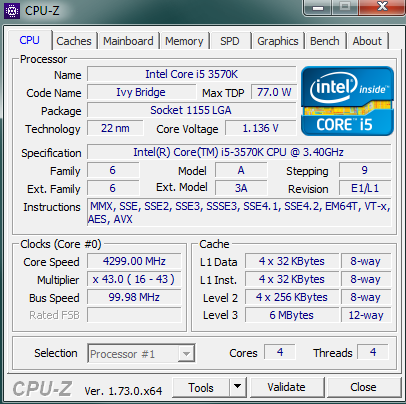Click the L1 Data size 4 x 32 KBytes
This screenshot has height=404, width=406.
(292, 261)
